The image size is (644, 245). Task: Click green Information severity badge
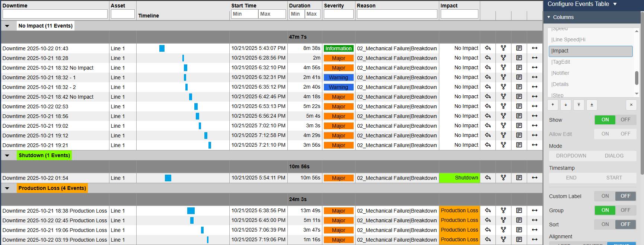[x=338, y=48]
